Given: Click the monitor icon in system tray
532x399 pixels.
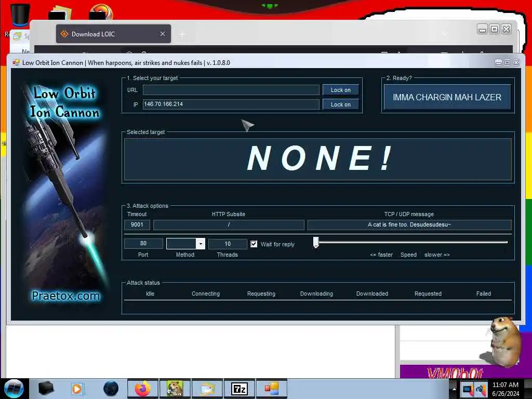Looking at the screenshot, I should pyautogui.click(x=468, y=389).
